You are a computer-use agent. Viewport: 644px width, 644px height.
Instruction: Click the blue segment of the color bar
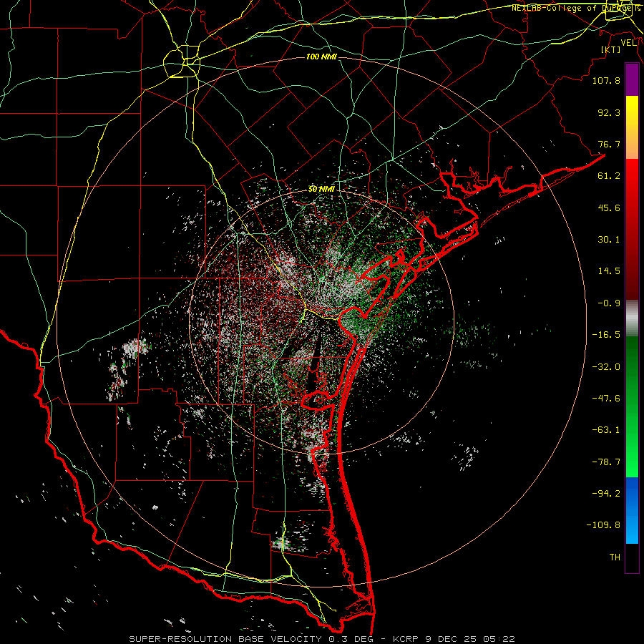pyautogui.click(x=632, y=510)
